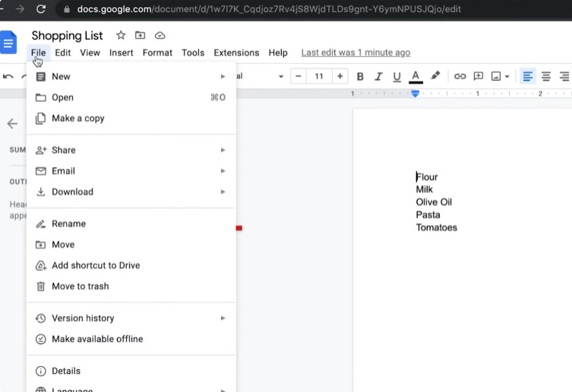Image resolution: width=572 pixels, height=392 pixels.
Task: Expand the New submenu
Action: [131, 76]
